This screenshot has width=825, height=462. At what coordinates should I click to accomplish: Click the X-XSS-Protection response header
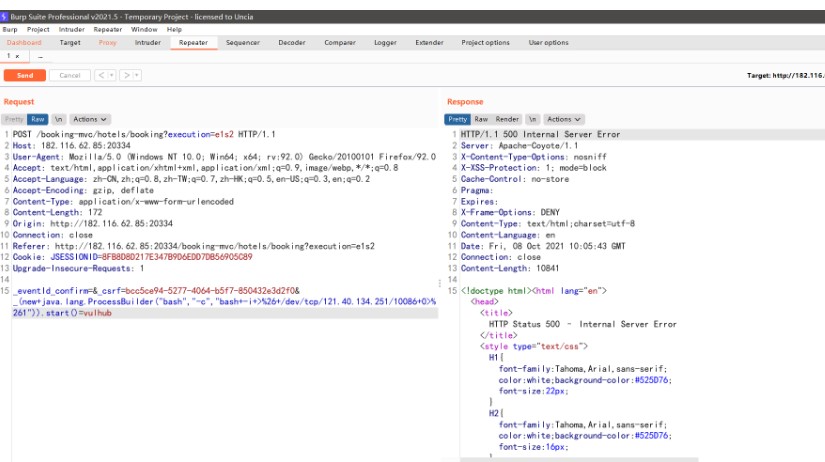pos(534,168)
